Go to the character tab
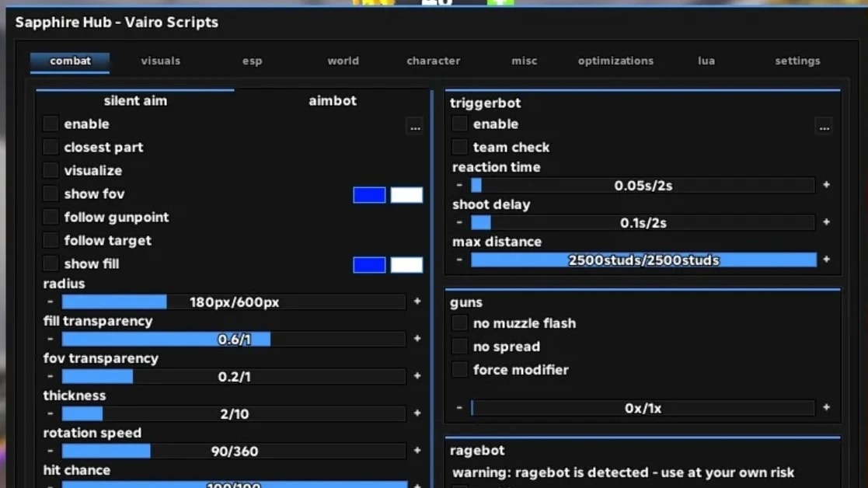The image size is (868, 488). point(434,61)
